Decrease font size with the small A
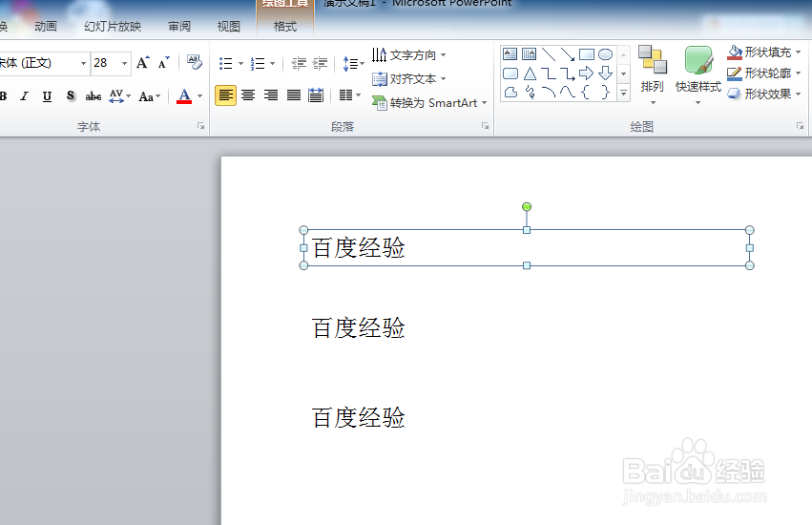This screenshot has height=525, width=812. pos(164,63)
